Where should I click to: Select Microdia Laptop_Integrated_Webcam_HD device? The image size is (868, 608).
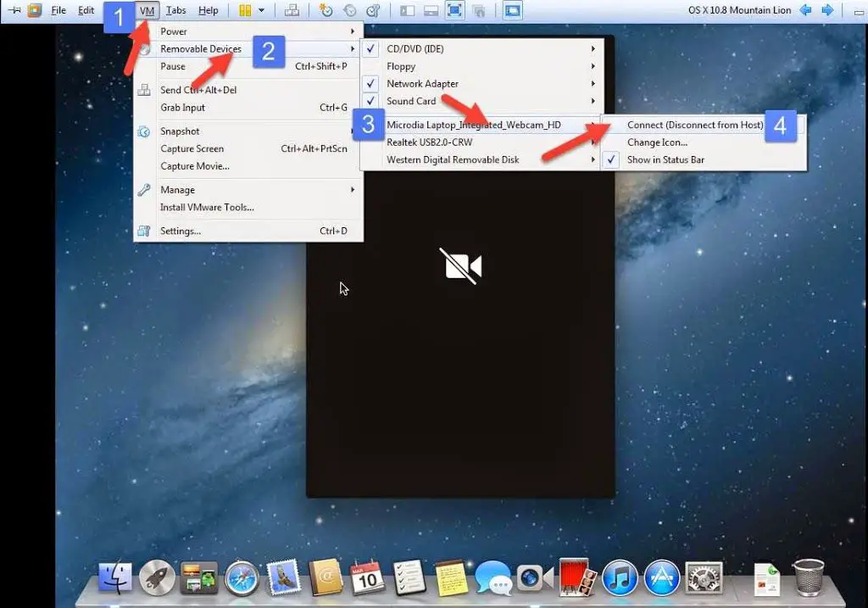click(x=480, y=125)
